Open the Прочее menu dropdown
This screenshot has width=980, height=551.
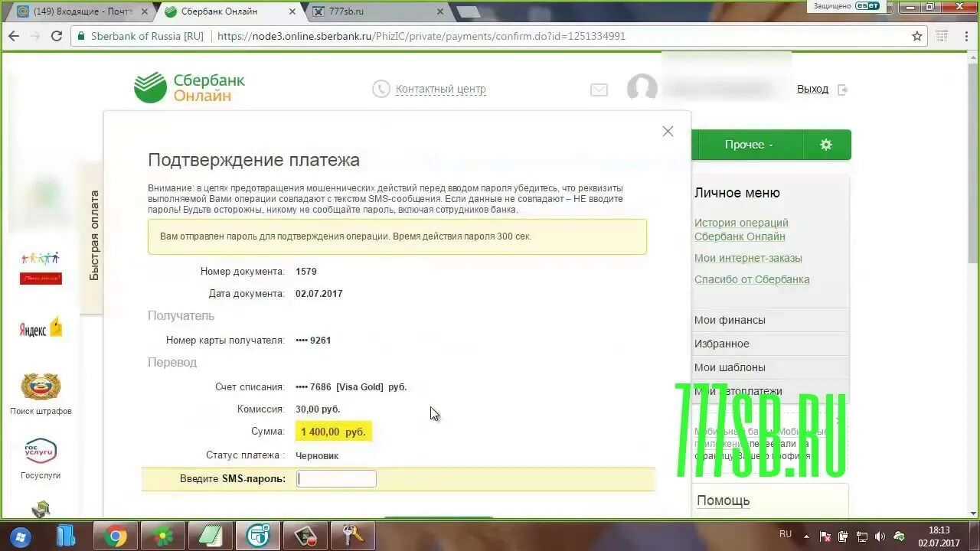pos(748,145)
